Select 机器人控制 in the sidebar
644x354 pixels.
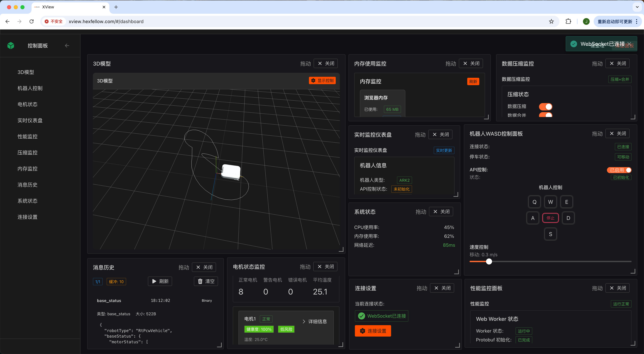(30, 88)
